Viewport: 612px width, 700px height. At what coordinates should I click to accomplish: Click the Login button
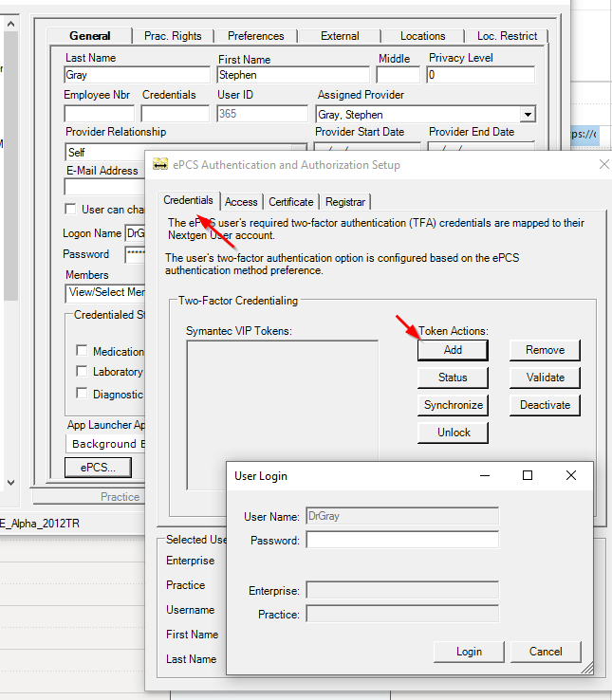click(x=469, y=652)
